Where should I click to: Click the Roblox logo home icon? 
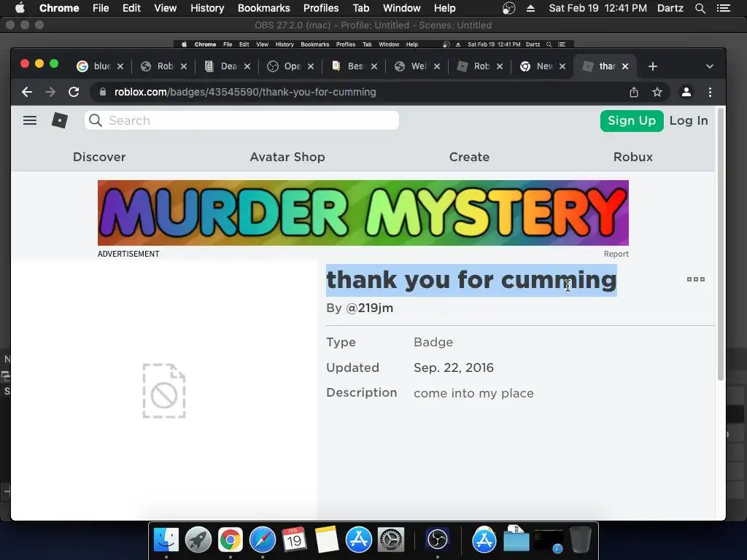pos(60,120)
